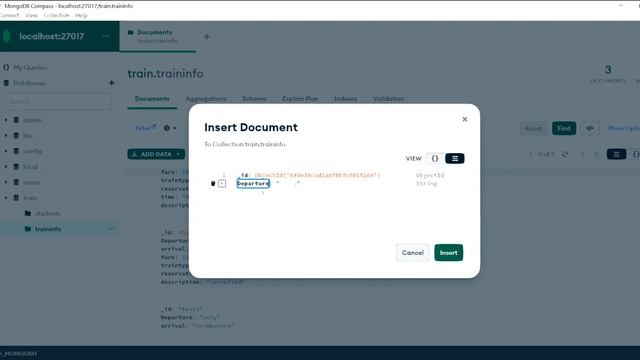Switch to list view in dialog
Screen dimensions: 640x360
pos(455,158)
